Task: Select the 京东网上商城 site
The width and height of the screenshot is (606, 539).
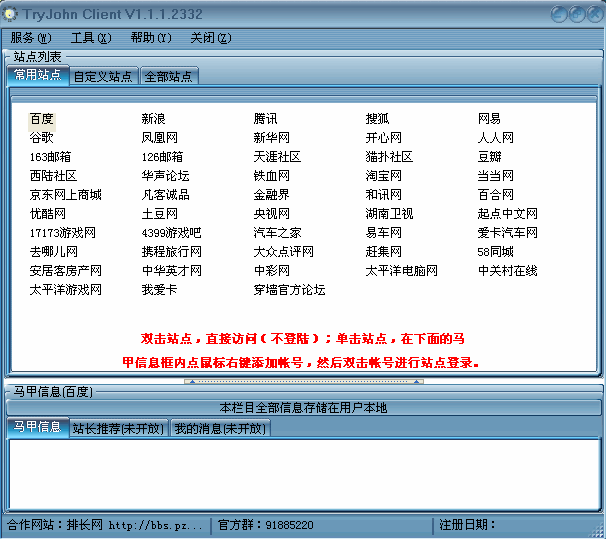Action: 66,195
